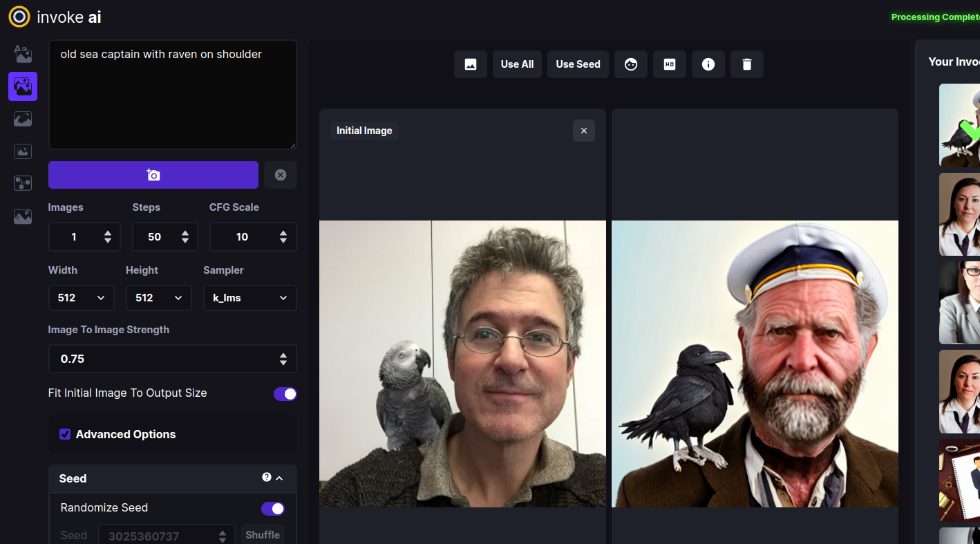Click the face restoration smiley icon
Viewport: 980px width, 544px height.
(x=631, y=64)
